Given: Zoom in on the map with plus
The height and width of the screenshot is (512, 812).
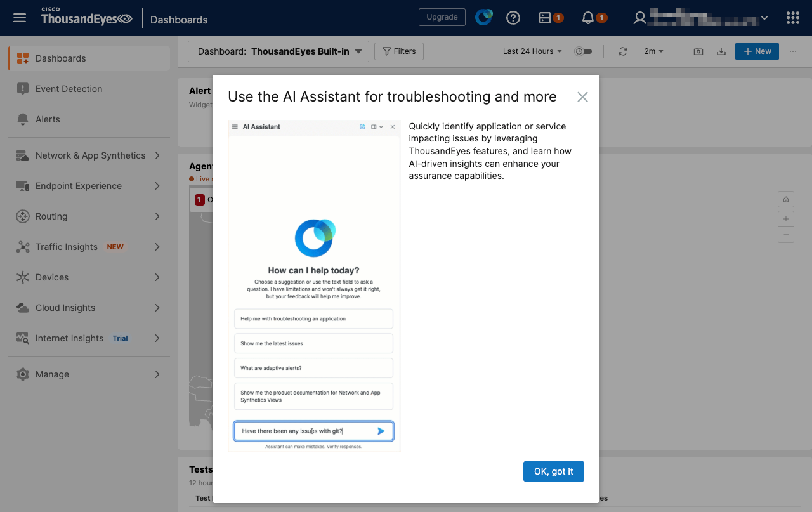Looking at the screenshot, I should [x=786, y=219].
